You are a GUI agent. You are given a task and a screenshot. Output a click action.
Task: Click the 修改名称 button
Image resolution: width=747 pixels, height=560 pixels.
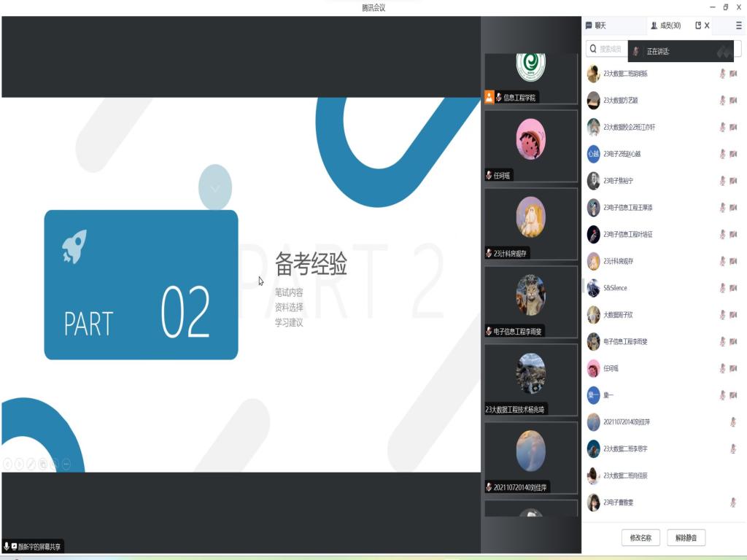click(x=640, y=538)
